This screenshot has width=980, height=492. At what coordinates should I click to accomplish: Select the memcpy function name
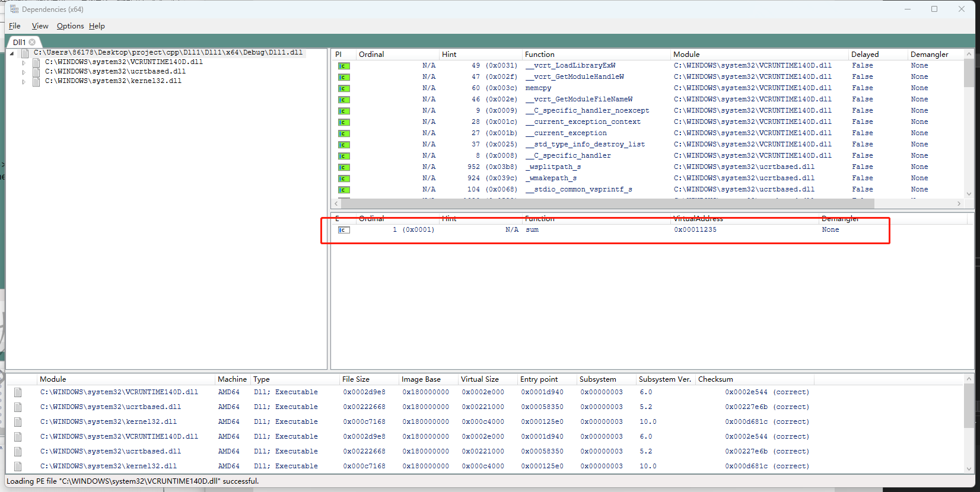538,88
